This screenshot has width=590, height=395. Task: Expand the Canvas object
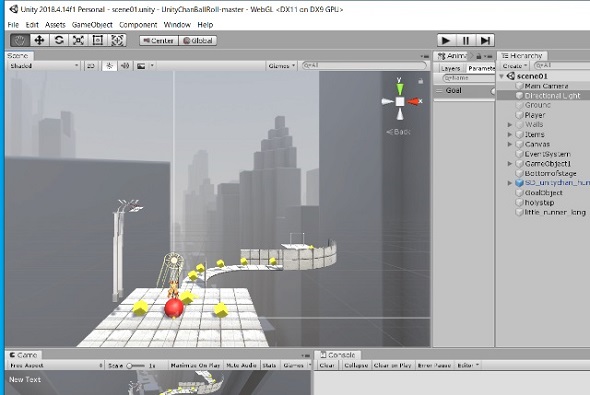point(510,144)
